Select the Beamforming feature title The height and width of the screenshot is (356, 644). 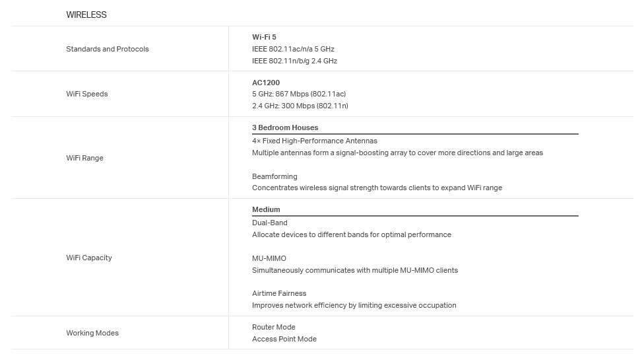(274, 176)
